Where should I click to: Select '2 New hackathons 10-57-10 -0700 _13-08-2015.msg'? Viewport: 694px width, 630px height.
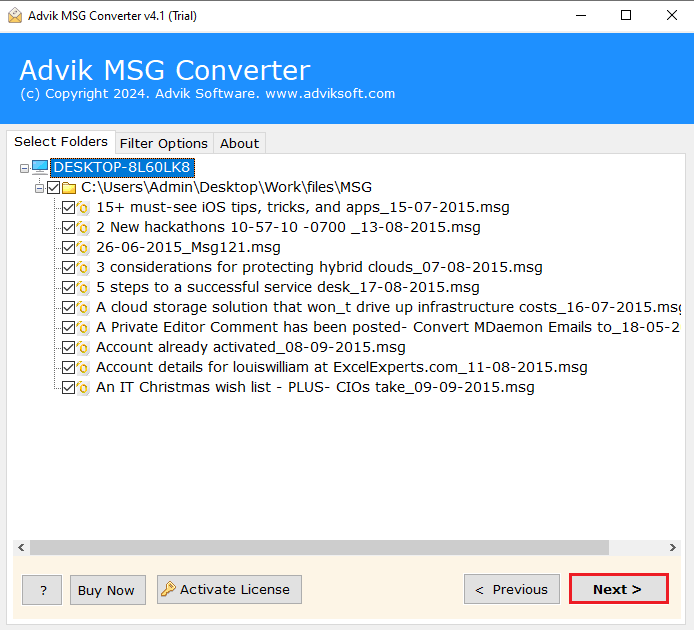[288, 227]
